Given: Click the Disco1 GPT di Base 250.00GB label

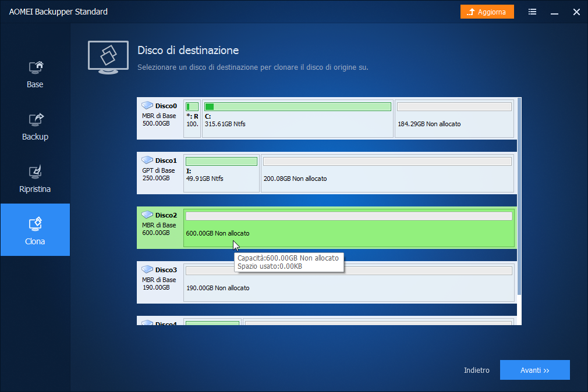Looking at the screenshot, I should pos(158,174).
